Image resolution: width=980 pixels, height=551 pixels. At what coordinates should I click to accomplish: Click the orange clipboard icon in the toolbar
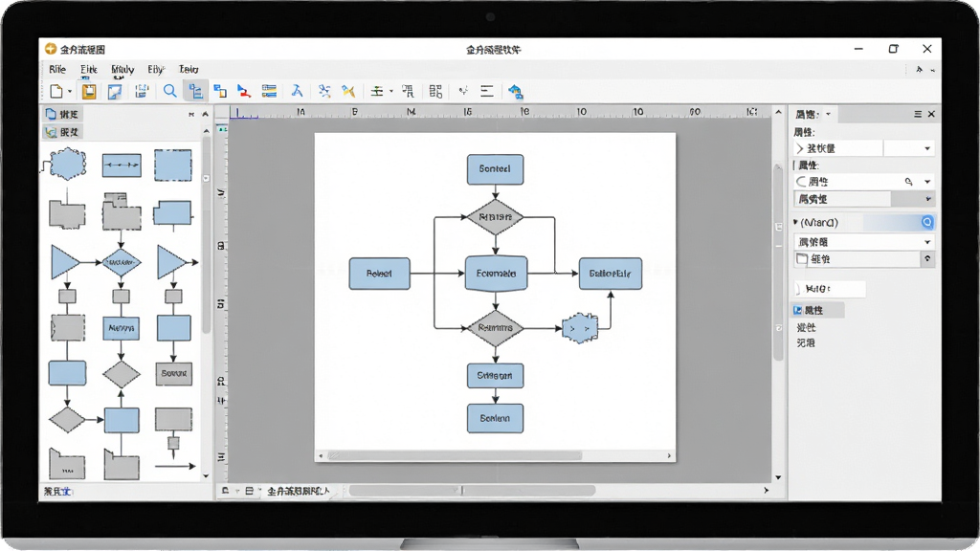tap(89, 91)
